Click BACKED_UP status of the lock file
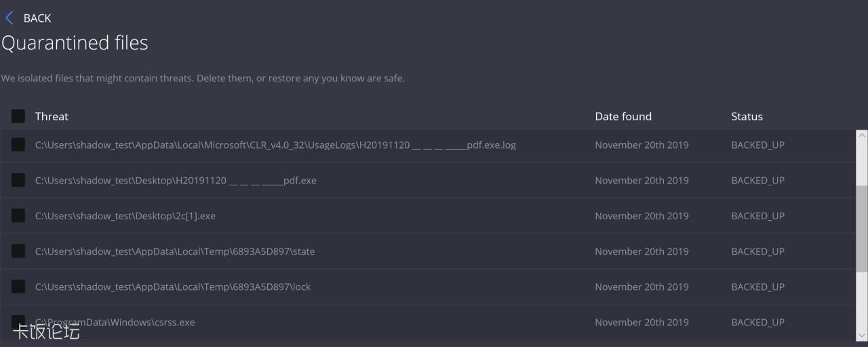The image size is (868, 347). coord(757,287)
